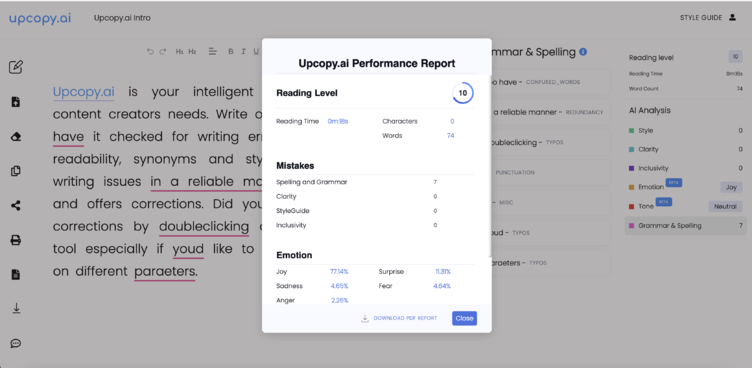Click the info icon beside Grammar & Spelling heading

[x=583, y=52]
